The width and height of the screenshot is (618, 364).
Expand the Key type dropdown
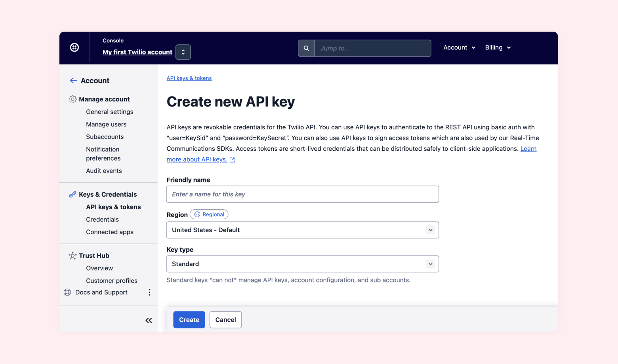coord(303,264)
